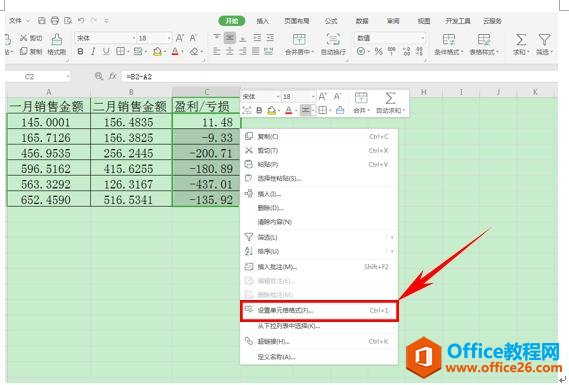Toggle ribbon middle vertical alignment
This screenshot has height=385, width=569.
230,38
